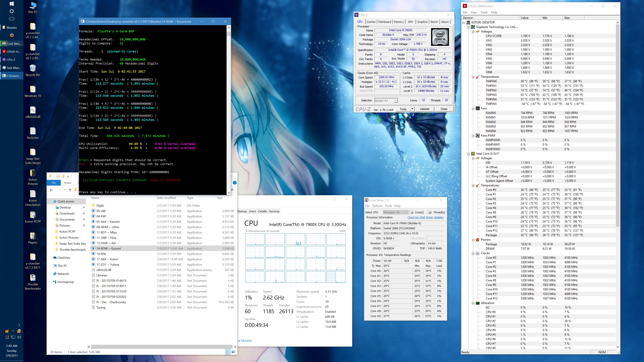The image size is (644, 362).
Task: Click the details view icon in Explorer status bar
Action: (x=228, y=352)
